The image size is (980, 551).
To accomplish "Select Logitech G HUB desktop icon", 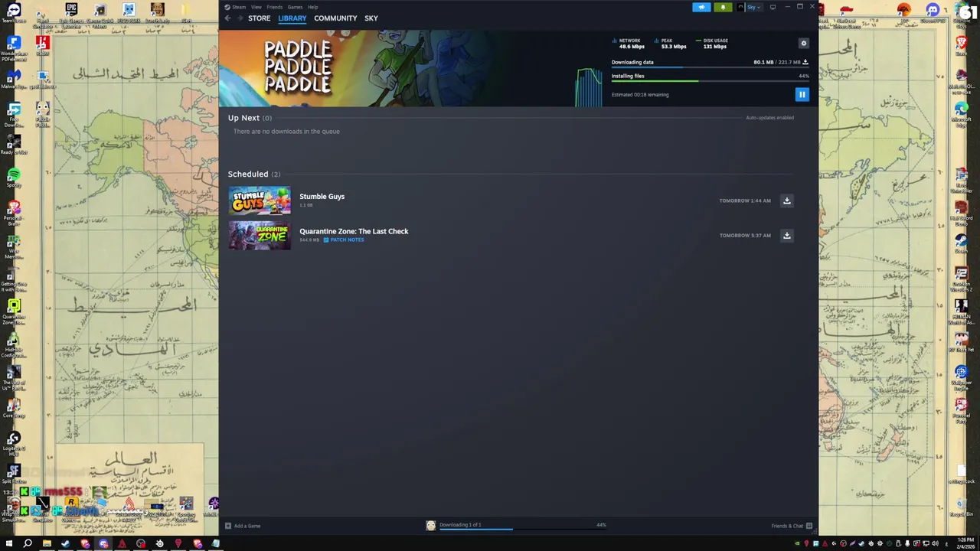I will tap(14, 444).
